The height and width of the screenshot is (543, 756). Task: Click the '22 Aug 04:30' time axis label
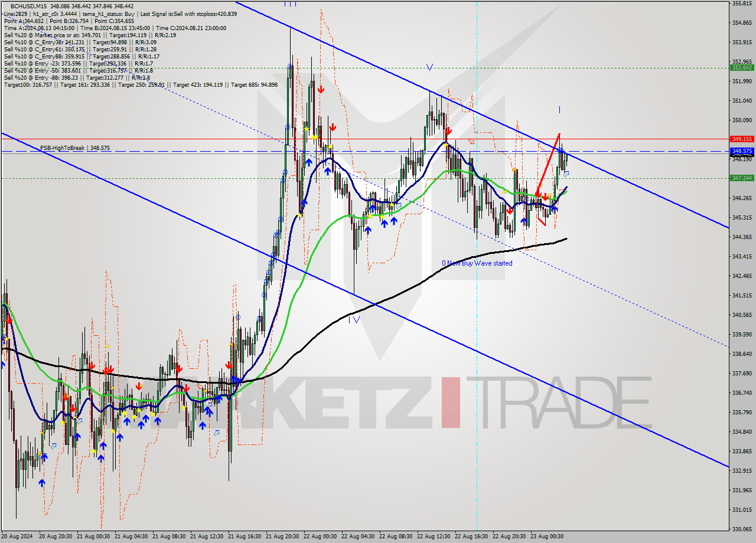pos(358,537)
